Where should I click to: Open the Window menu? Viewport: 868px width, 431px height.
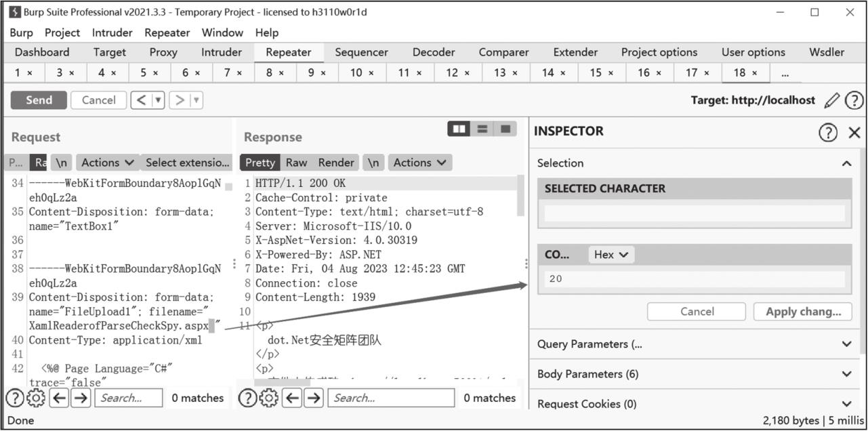222,33
